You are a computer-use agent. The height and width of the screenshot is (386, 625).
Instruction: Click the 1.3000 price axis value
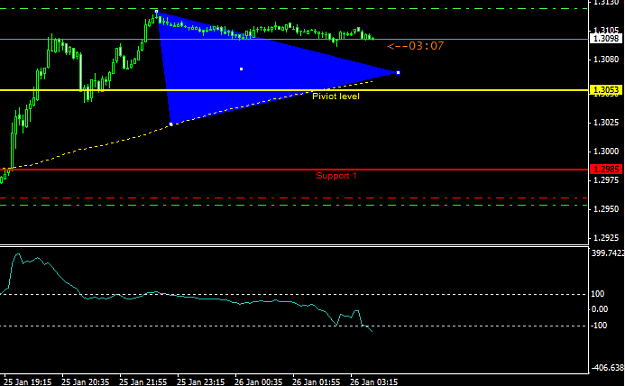[606, 152]
